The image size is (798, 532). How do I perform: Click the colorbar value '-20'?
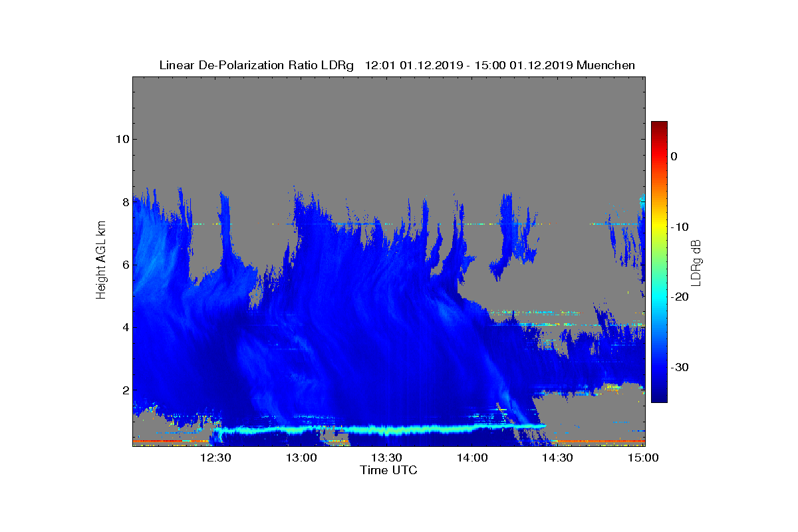click(679, 297)
